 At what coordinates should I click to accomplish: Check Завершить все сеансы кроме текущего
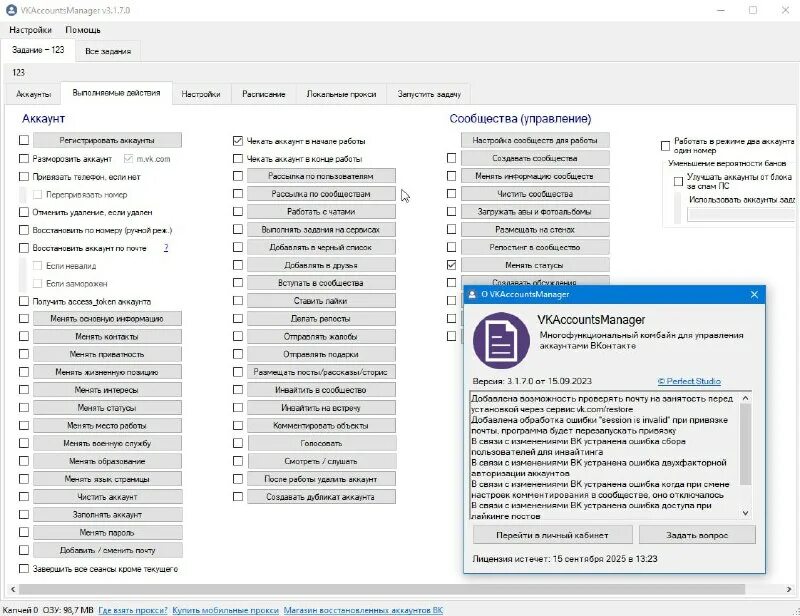click(24, 569)
